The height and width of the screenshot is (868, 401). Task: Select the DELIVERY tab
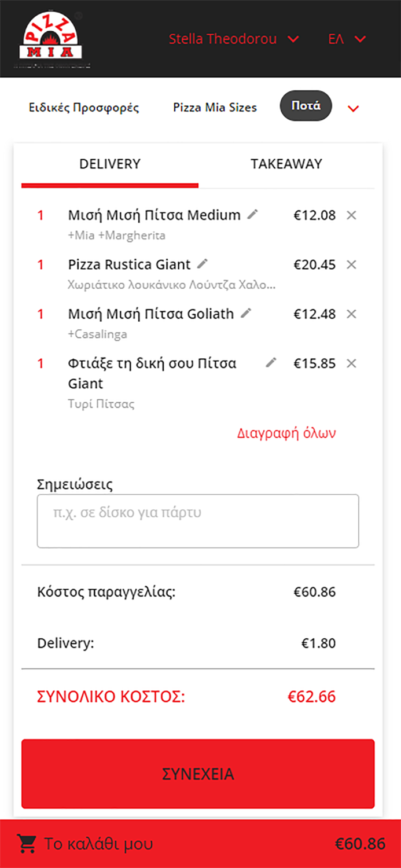pyautogui.click(x=110, y=164)
